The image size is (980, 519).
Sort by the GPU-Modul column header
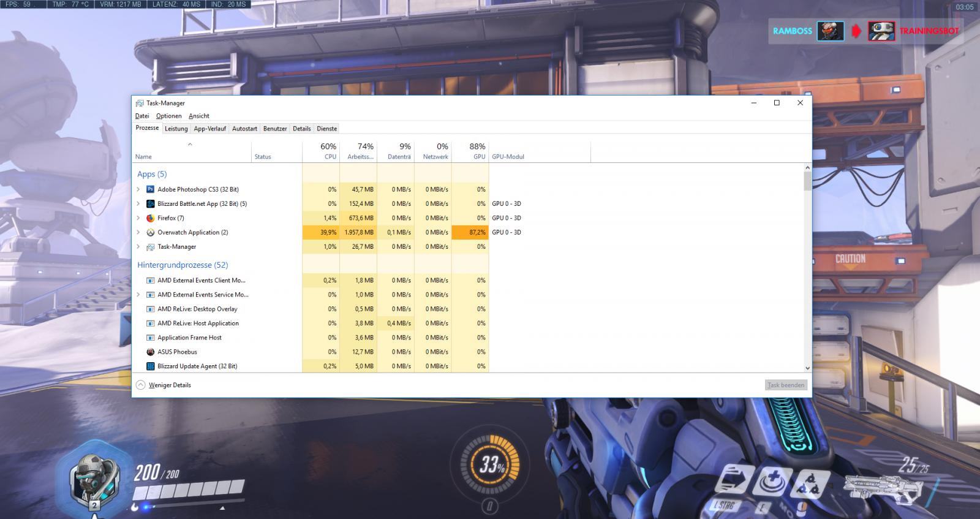(540, 151)
